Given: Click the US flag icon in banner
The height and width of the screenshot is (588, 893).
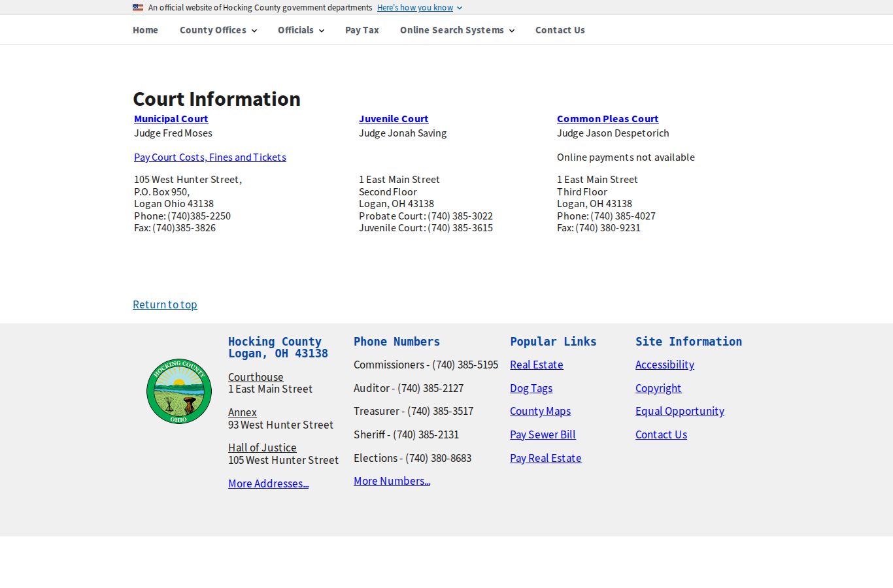Looking at the screenshot, I should [138, 8].
